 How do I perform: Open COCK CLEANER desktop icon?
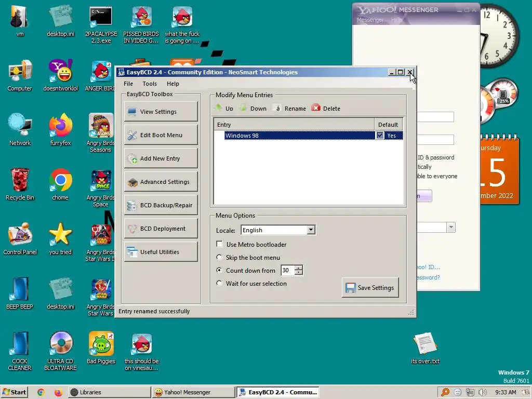[20, 351]
